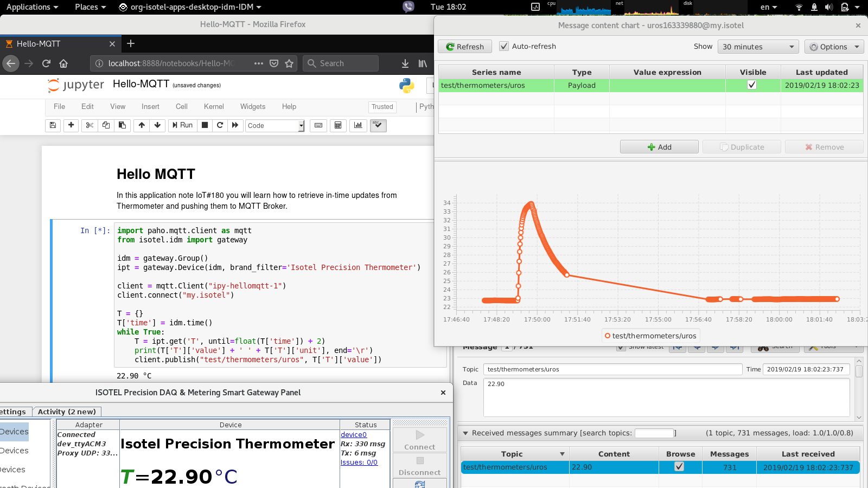This screenshot has width=868, height=488.
Task: Paste cells below in Jupyter toolbar
Action: (122, 125)
